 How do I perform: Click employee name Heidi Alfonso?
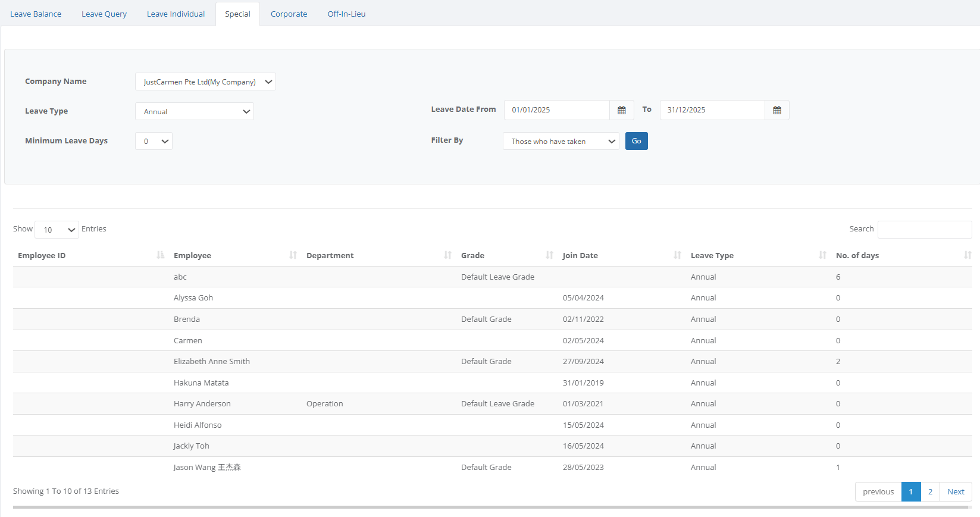click(198, 425)
